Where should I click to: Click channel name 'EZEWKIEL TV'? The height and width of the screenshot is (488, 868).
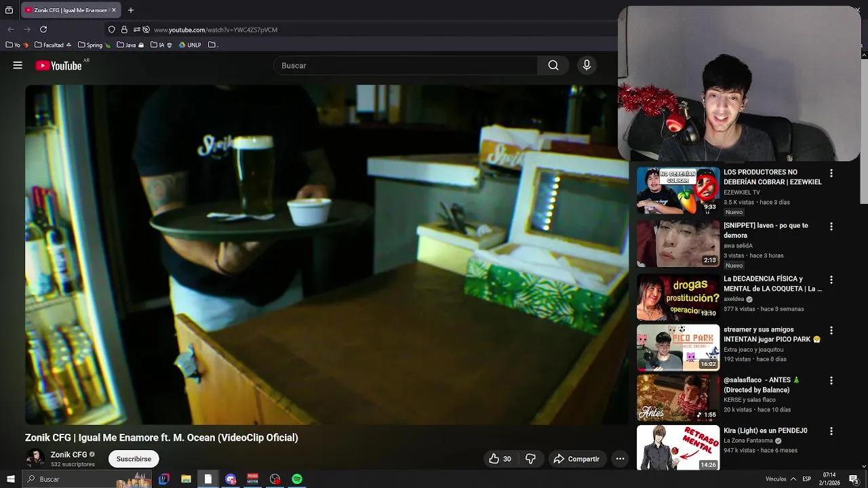pyautogui.click(x=741, y=192)
